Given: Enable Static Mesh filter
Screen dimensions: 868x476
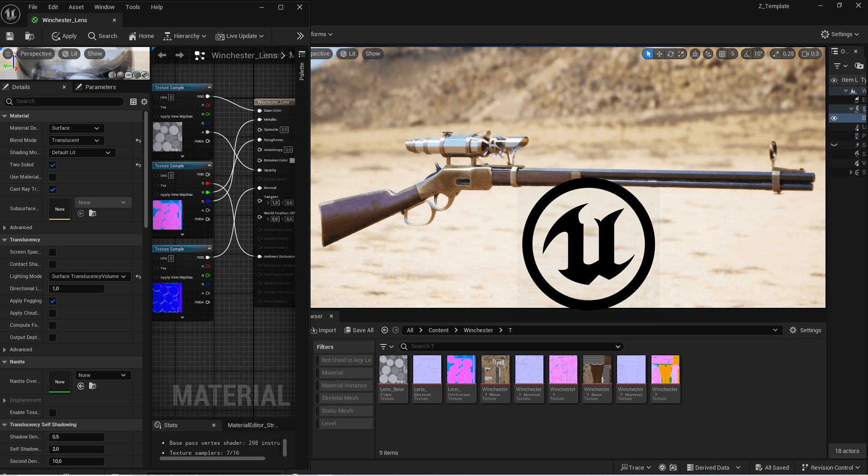Looking at the screenshot, I should (344, 411).
